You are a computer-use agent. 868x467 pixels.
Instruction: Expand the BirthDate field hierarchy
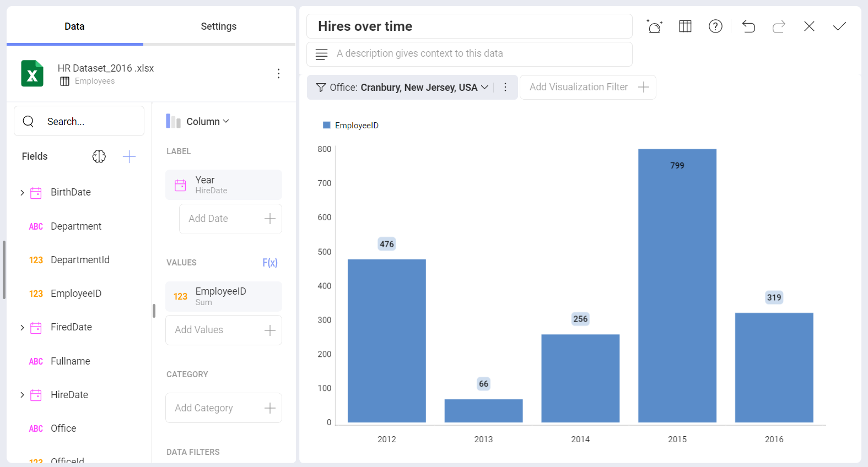[22, 193]
